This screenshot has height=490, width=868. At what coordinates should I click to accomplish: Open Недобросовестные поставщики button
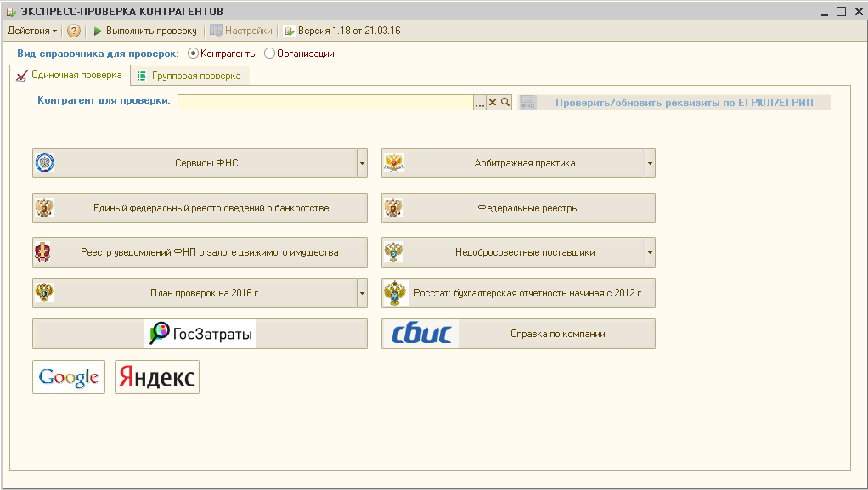[x=513, y=252]
